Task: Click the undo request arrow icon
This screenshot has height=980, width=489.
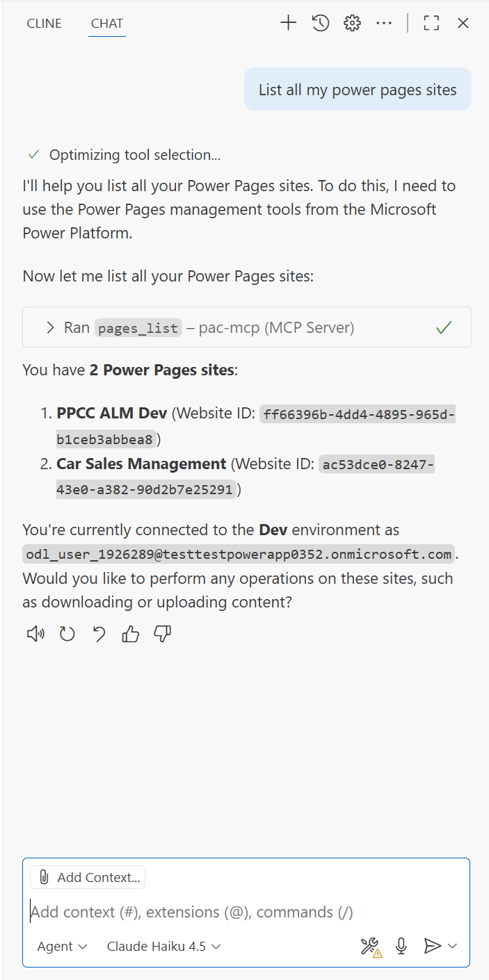Action: [98, 633]
